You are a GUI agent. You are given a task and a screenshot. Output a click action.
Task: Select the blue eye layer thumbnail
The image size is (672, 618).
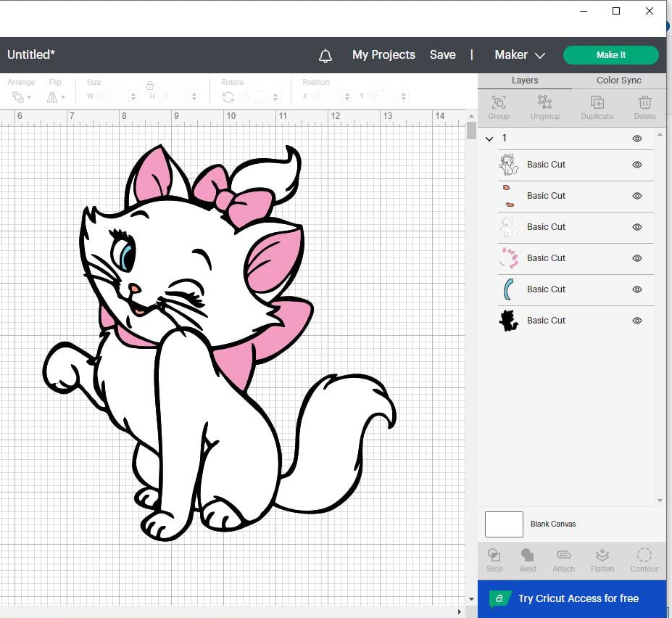(508, 289)
